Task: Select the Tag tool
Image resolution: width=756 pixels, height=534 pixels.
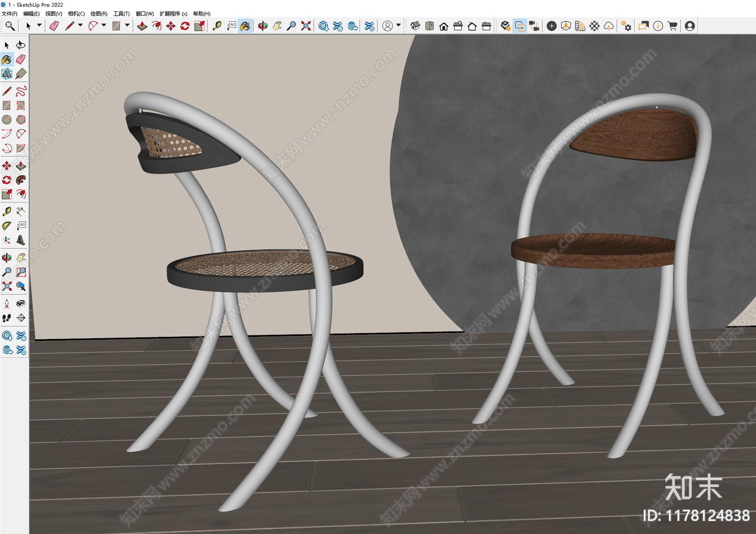Action: (x=21, y=73)
